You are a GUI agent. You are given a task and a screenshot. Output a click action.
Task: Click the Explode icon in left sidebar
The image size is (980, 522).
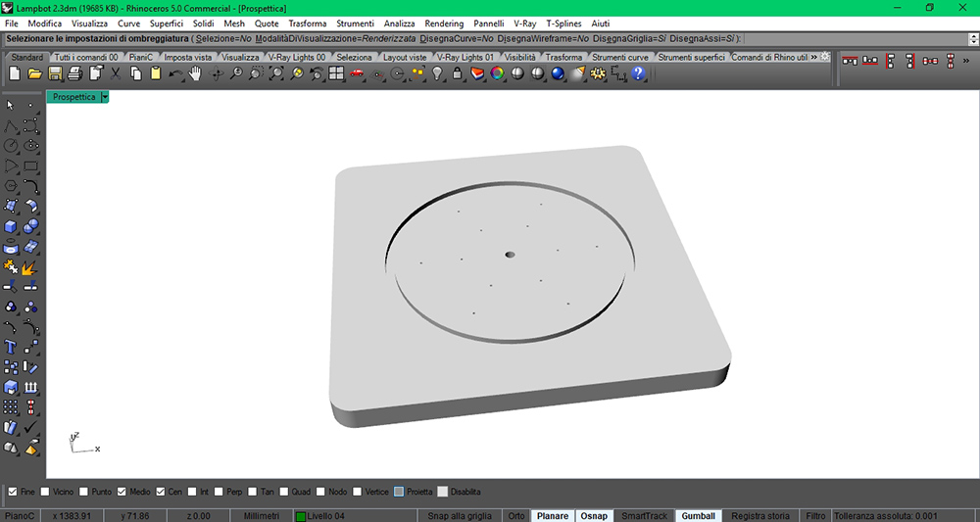(x=31, y=267)
